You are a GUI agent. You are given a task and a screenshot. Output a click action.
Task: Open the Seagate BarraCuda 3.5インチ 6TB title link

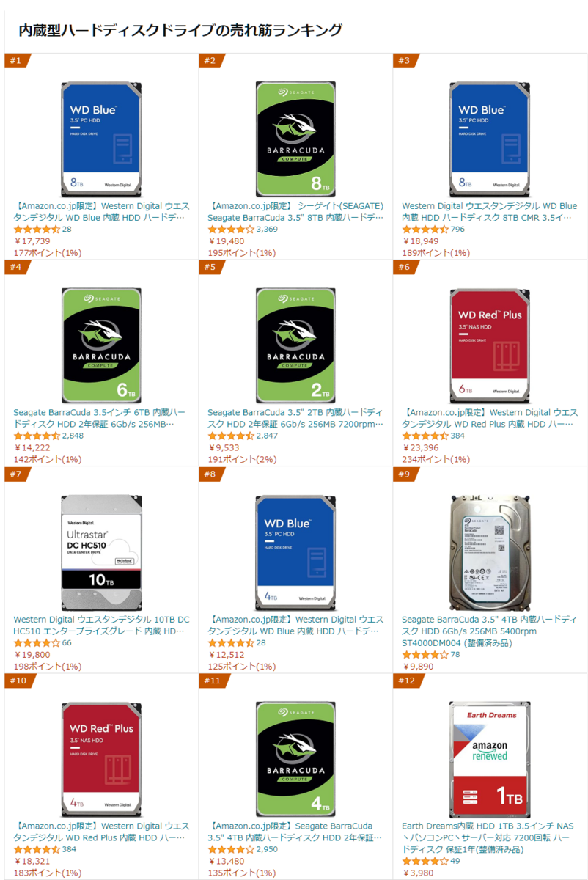click(x=100, y=418)
